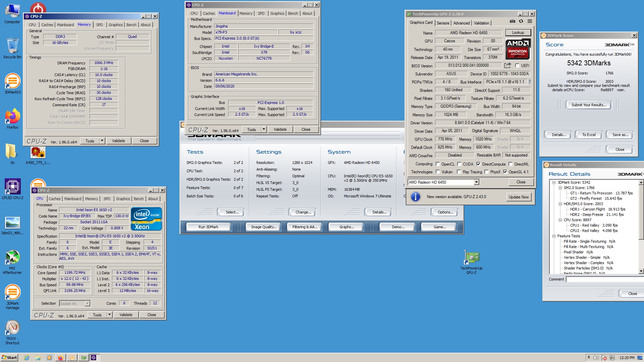This screenshot has width=644, height=362.
Task: Select the Firefox desktop icon
Action: click(12, 119)
